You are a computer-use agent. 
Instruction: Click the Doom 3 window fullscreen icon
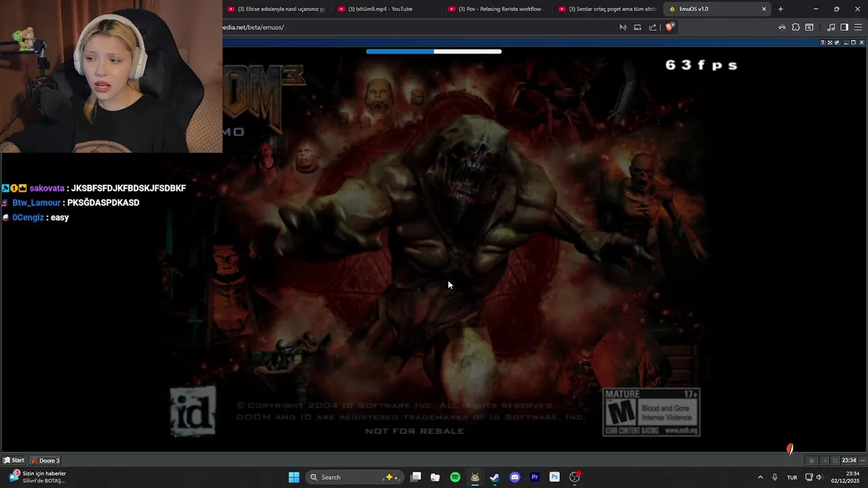pos(830,42)
